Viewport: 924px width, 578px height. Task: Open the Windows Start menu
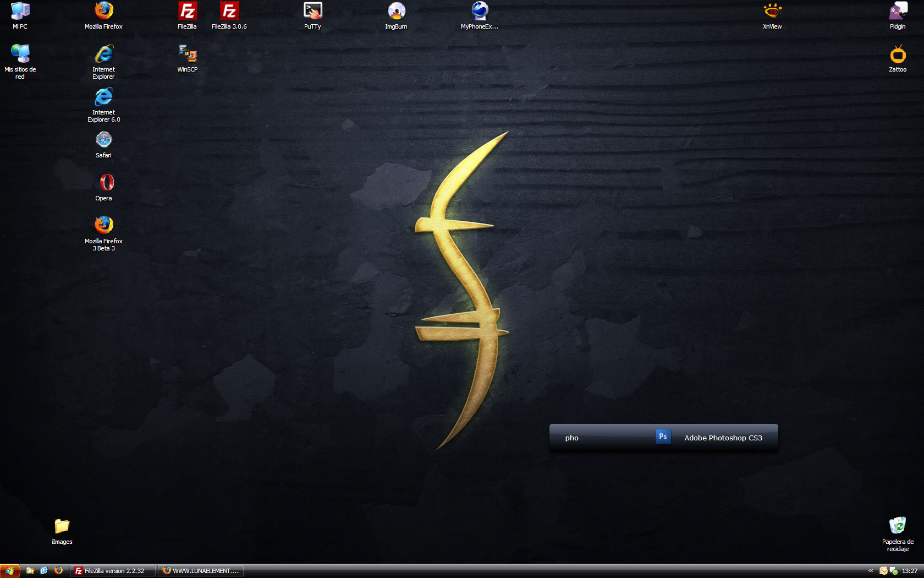[10, 571]
